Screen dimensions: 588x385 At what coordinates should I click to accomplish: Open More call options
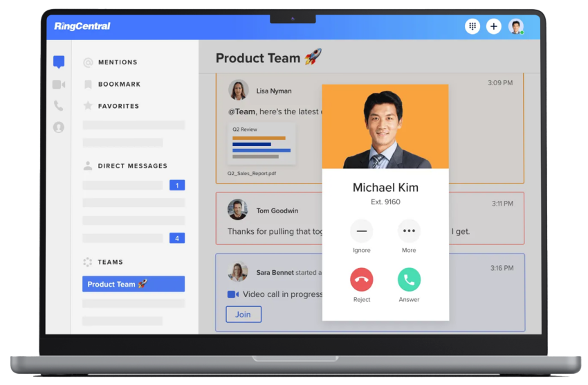pos(409,231)
